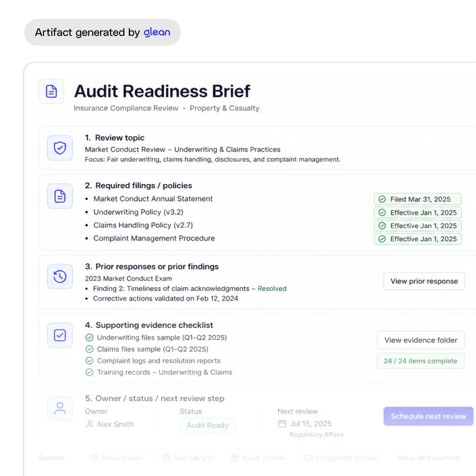Image resolution: width=476 pixels, height=476 pixels.
Task: Click Show all 8 sources link
Action: point(428,458)
